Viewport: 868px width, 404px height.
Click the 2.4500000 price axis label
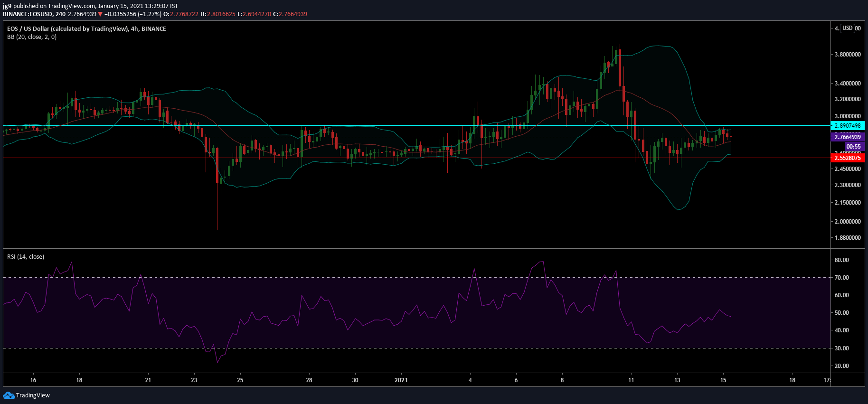(x=848, y=169)
